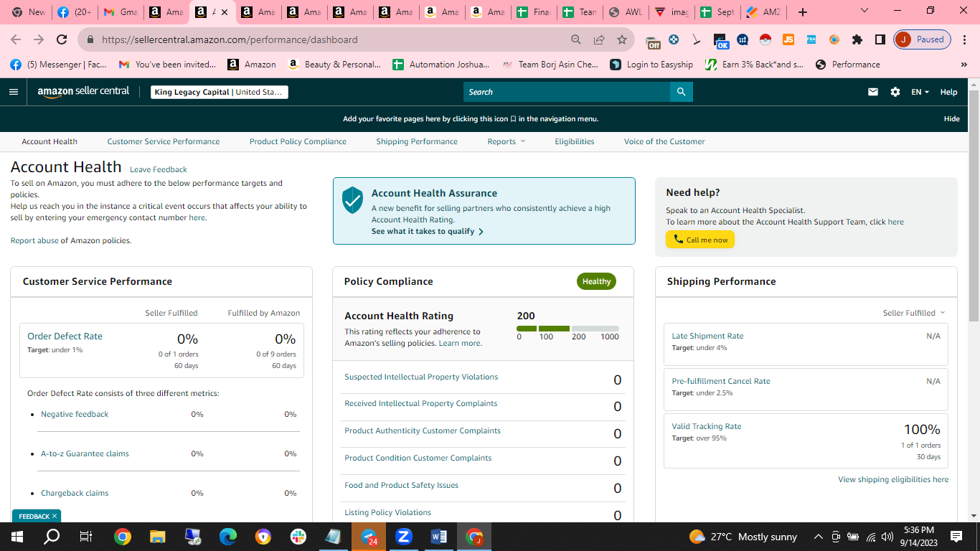
Task: Open the Product Policy Compliance tab
Action: (298, 141)
